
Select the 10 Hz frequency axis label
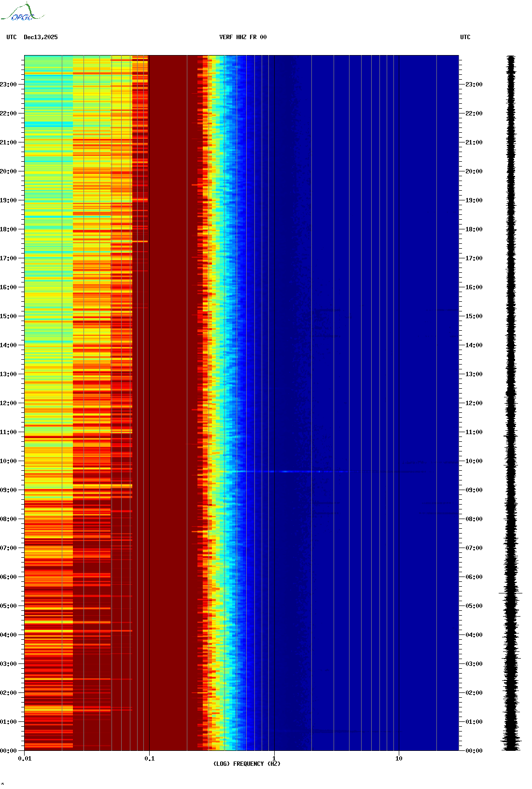pos(399,759)
